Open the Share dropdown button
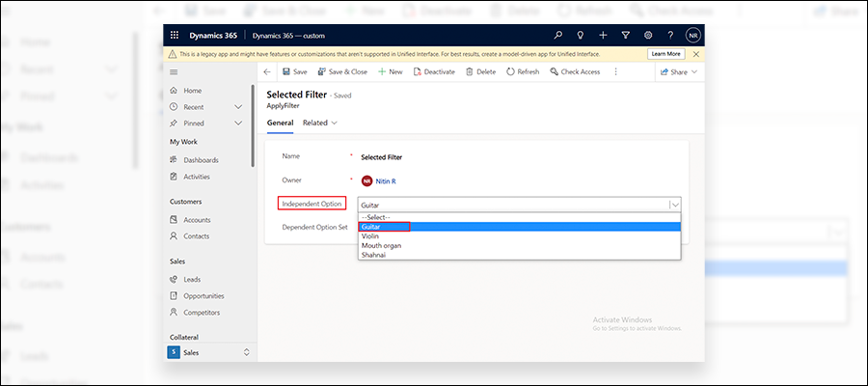 click(679, 72)
